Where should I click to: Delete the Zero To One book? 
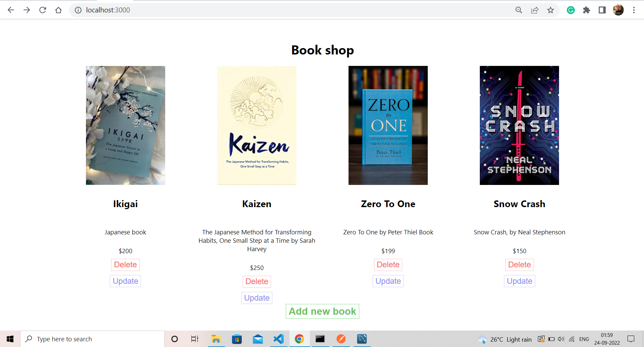[388, 265]
